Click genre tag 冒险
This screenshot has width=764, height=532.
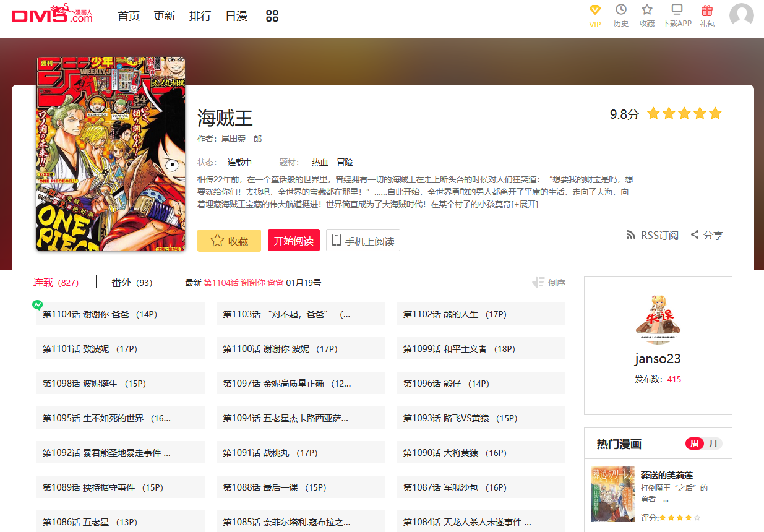click(x=345, y=162)
